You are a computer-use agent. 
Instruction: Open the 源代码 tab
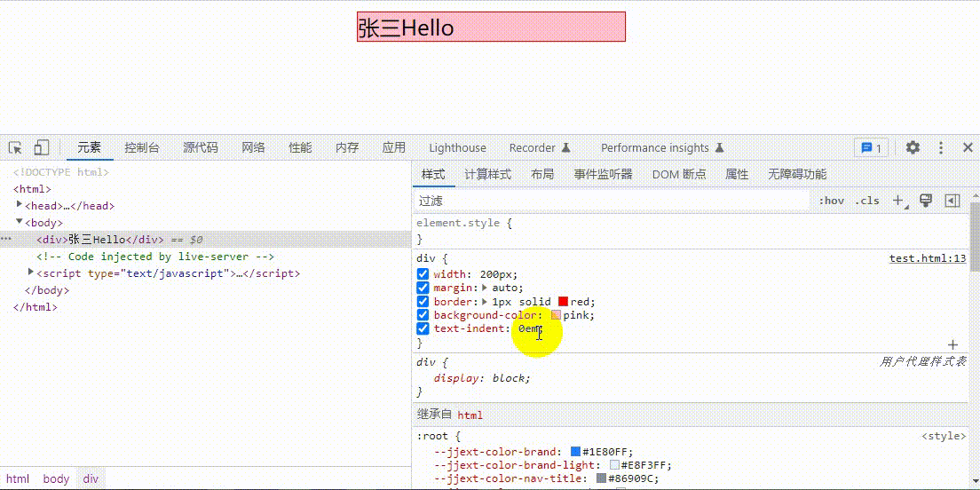pyautogui.click(x=201, y=148)
